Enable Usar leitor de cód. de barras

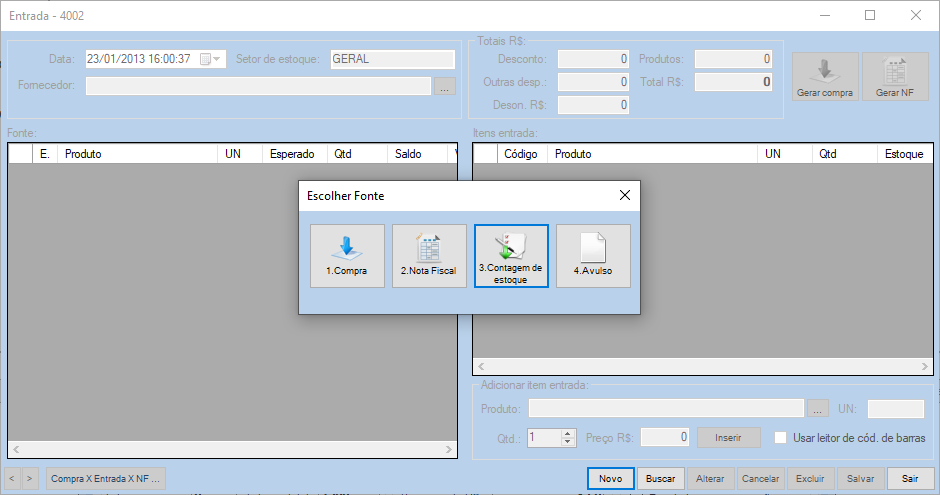pos(783,437)
